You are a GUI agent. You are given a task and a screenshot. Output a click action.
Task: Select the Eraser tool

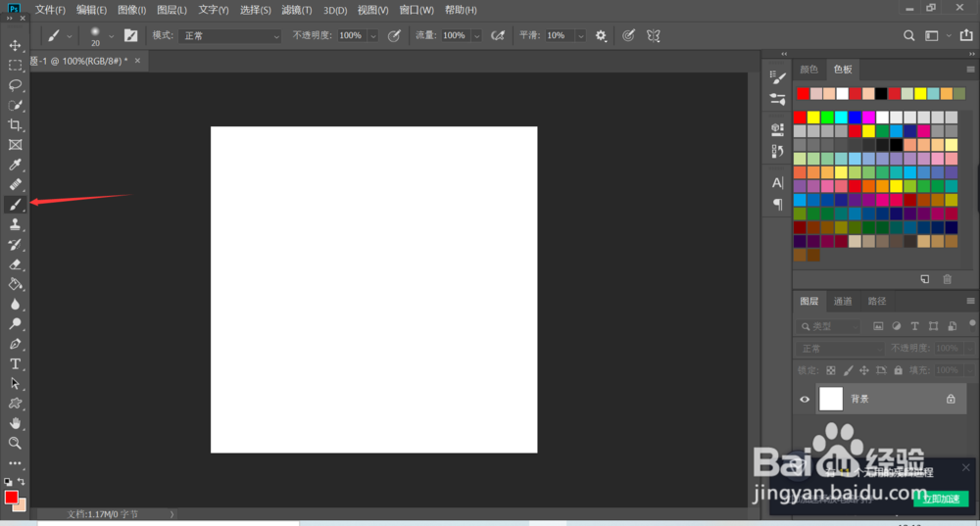point(15,264)
